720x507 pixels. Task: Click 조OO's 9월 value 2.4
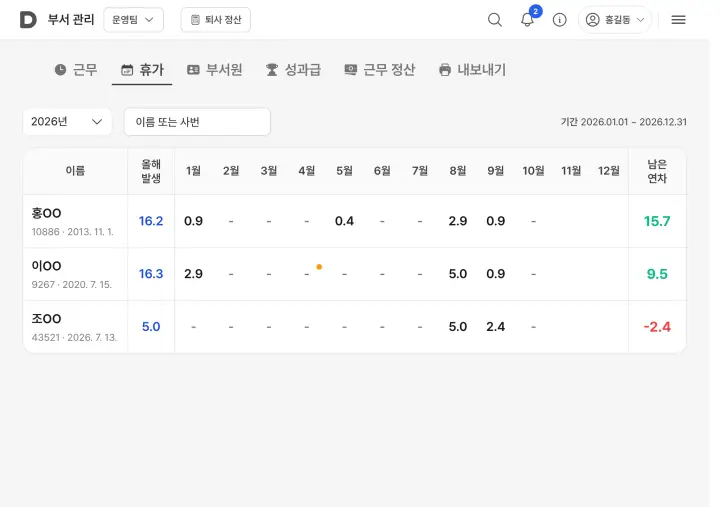coord(495,327)
